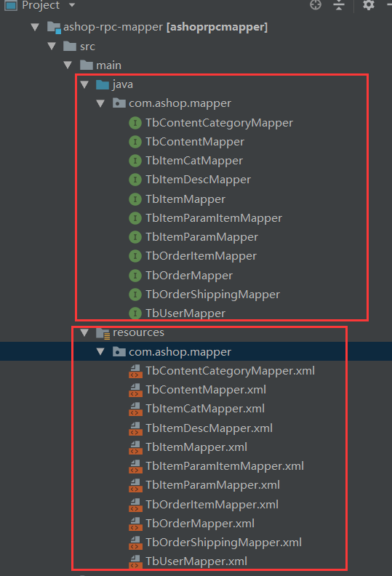Select TbContentCategoryMapper.xml file

(230, 371)
